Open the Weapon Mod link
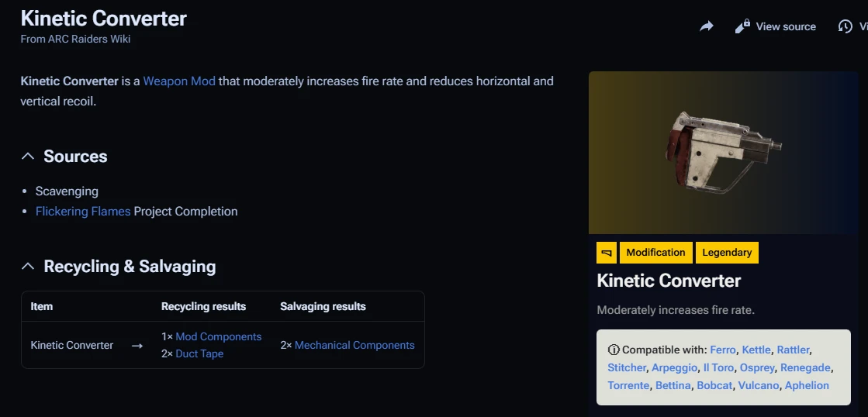The height and width of the screenshot is (417, 868). (x=179, y=81)
